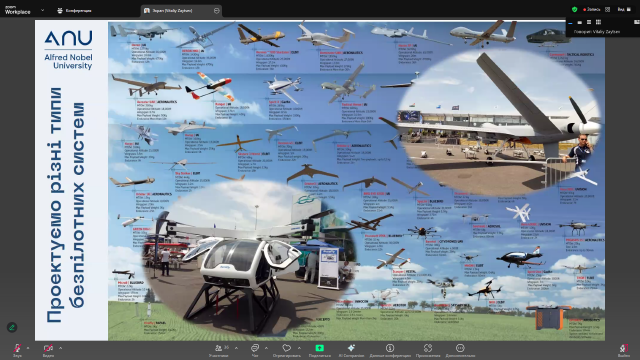Open conference info in bottom toolbar
This screenshot has width=640, height=360.
click(390, 350)
